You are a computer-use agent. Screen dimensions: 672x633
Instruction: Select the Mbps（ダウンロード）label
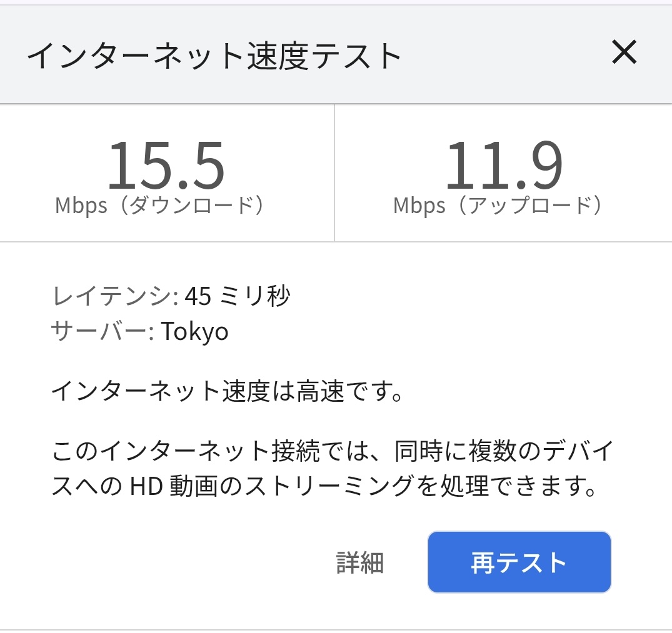pos(159,206)
